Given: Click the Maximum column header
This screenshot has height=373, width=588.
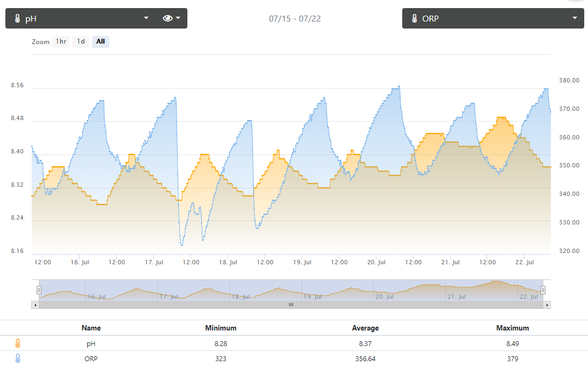Looking at the screenshot, I should click(x=513, y=328).
